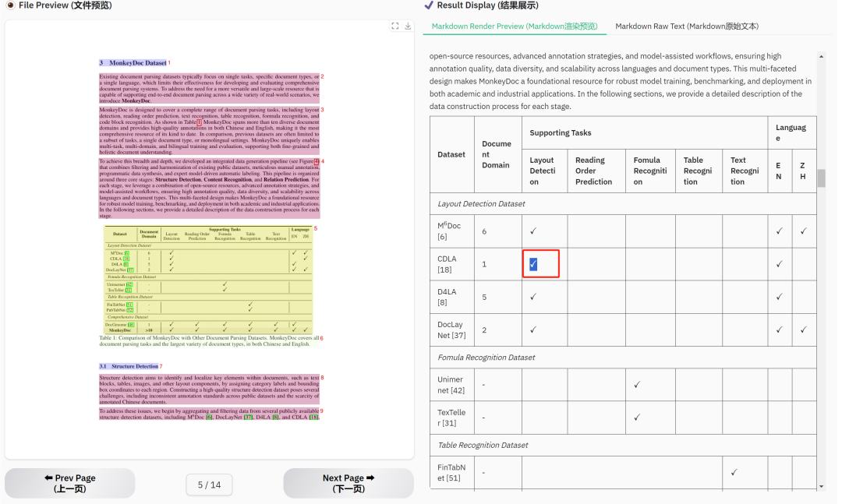Click the "TexTeller [31]" dataset cell
The height and width of the screenshot is (504, 842).
click(451, 418)
